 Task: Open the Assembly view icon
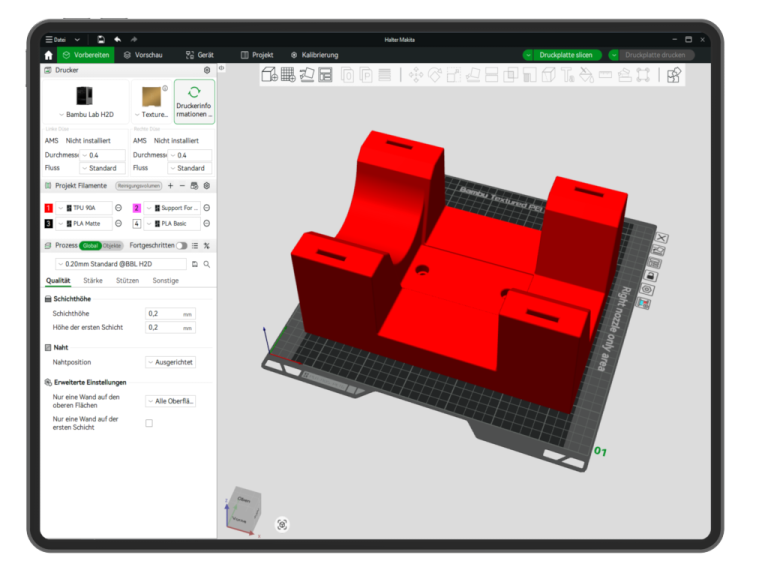674,75
